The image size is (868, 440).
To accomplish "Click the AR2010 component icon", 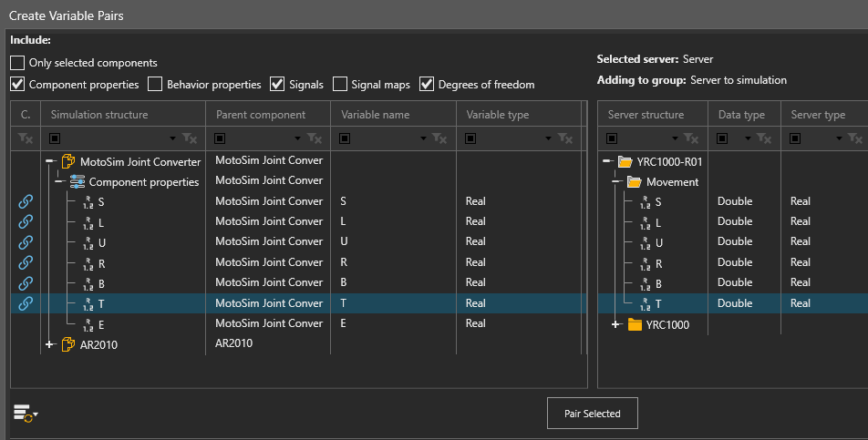I will click(68, 344).
